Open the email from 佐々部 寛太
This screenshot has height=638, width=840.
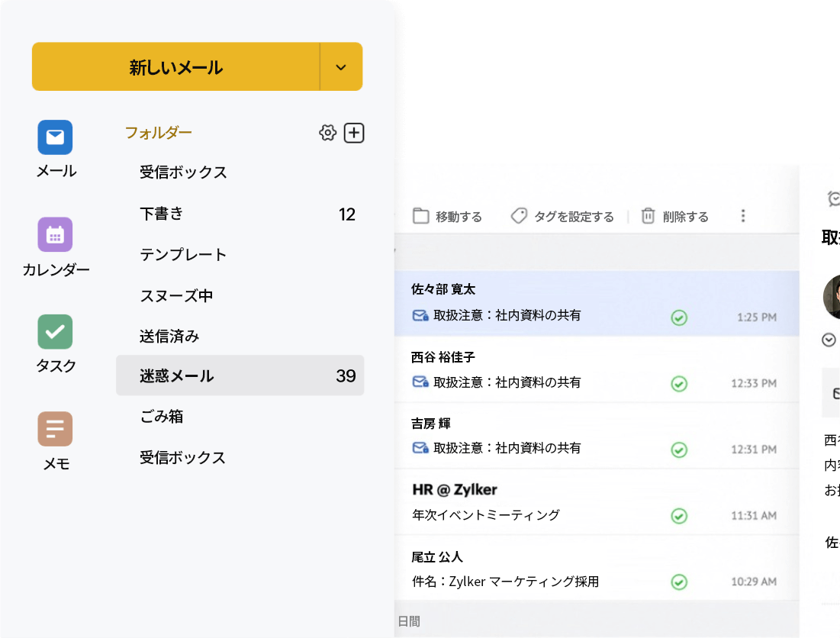(x=597, y=303)
